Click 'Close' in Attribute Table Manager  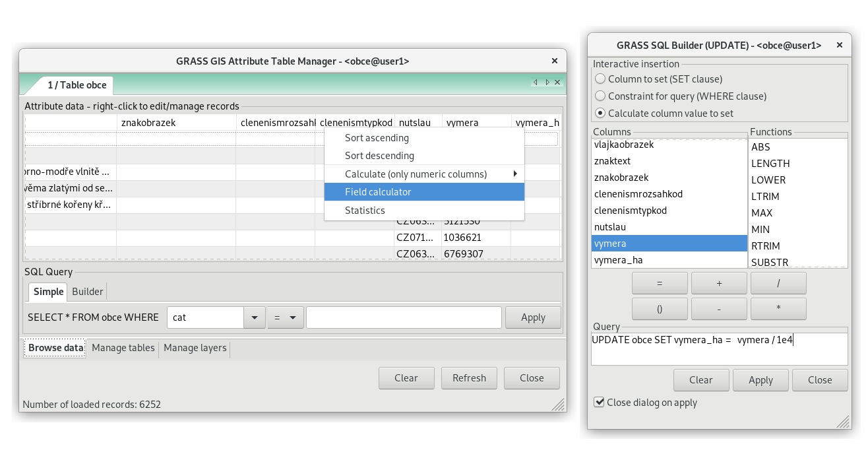pyautogui.click(x=532, y=378)
